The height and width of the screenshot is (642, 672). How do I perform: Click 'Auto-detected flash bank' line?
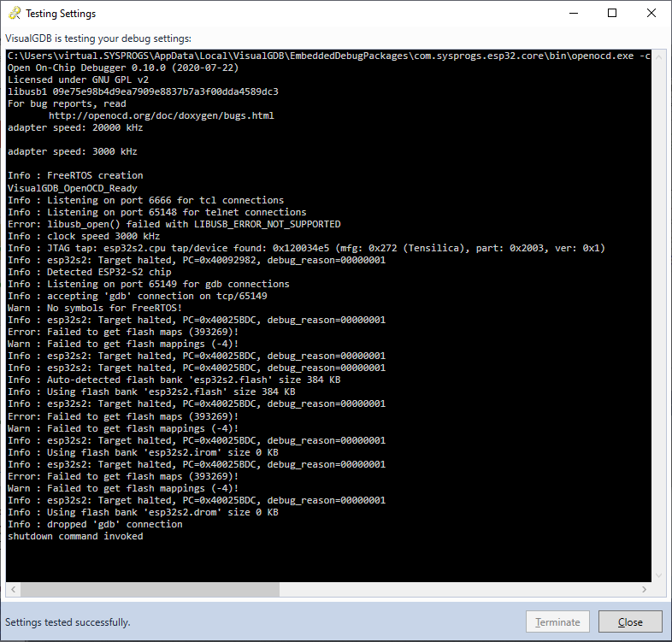174,380
